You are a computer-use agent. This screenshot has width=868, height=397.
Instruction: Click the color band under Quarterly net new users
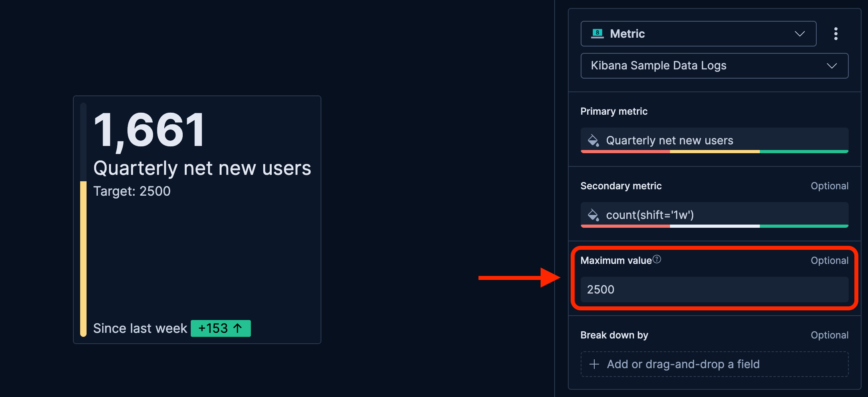[x=713, y=152]
